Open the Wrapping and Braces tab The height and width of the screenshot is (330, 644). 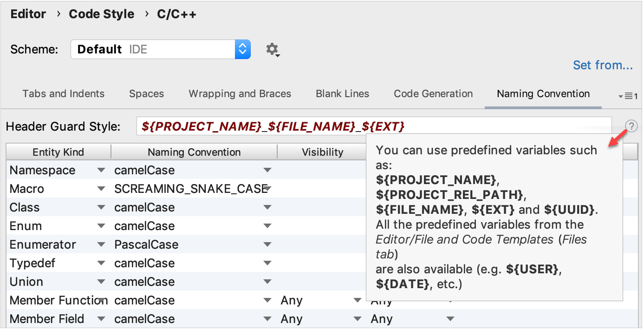pos(240,93)
